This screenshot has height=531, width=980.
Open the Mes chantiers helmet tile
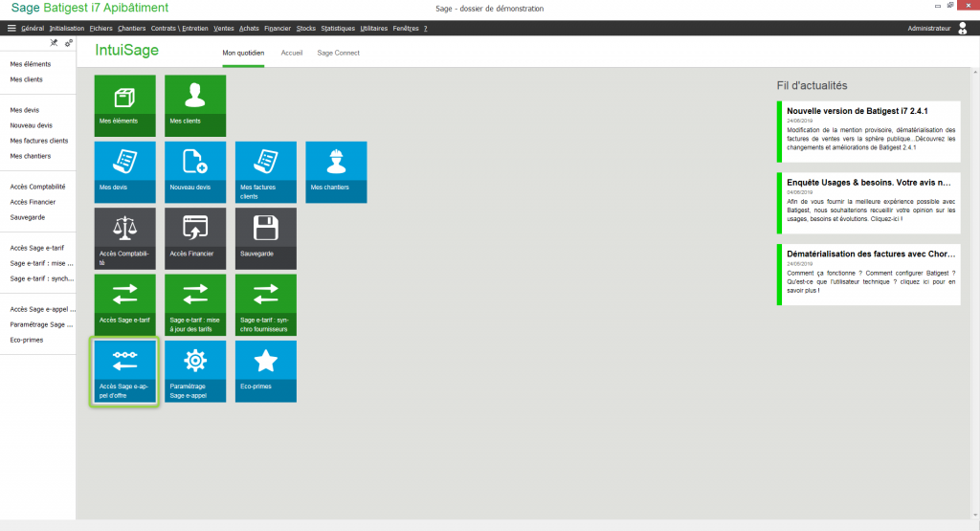tap(336, 172)
